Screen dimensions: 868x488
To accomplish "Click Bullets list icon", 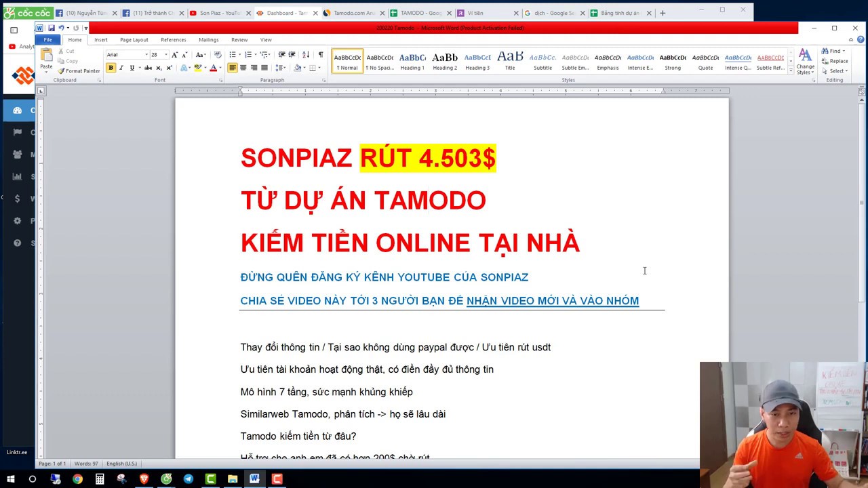I will [x=232, y=54].
